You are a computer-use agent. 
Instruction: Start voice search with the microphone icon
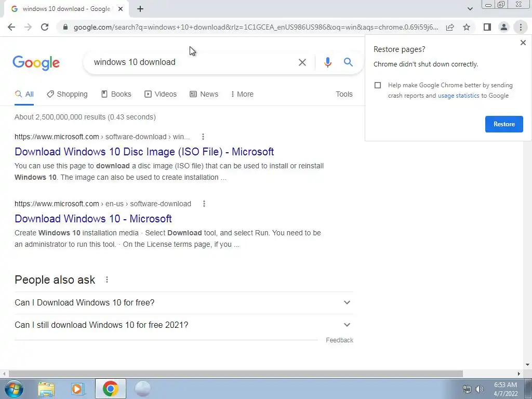327,62
